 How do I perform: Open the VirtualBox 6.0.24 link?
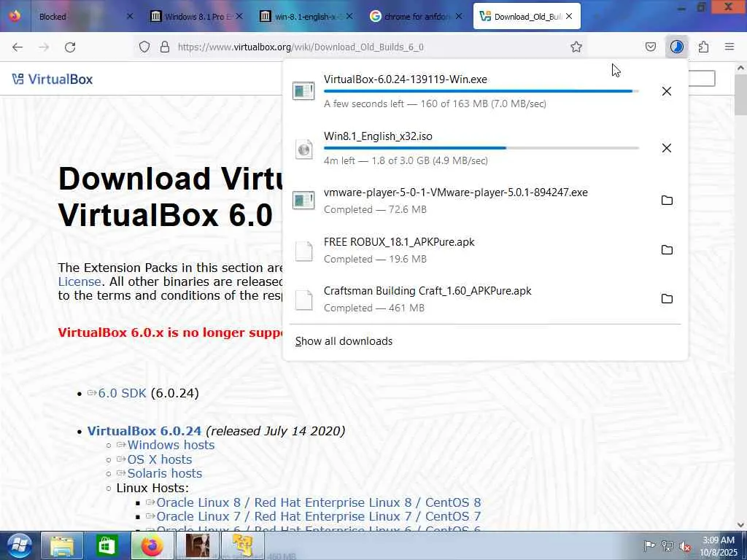tap(144, 431)
